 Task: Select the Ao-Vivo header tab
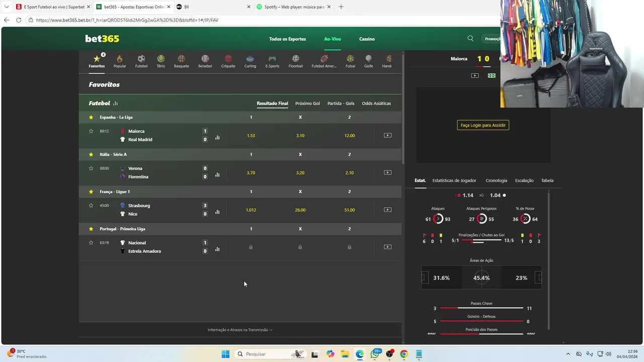click(333, 39)
